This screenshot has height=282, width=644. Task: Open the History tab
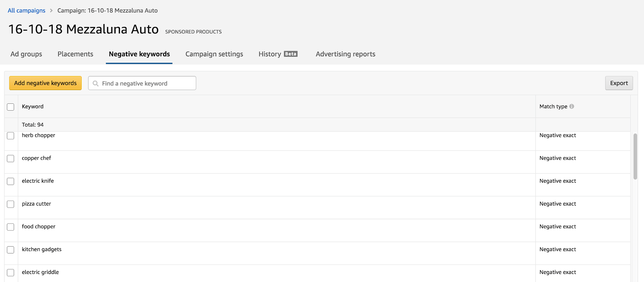270,54
